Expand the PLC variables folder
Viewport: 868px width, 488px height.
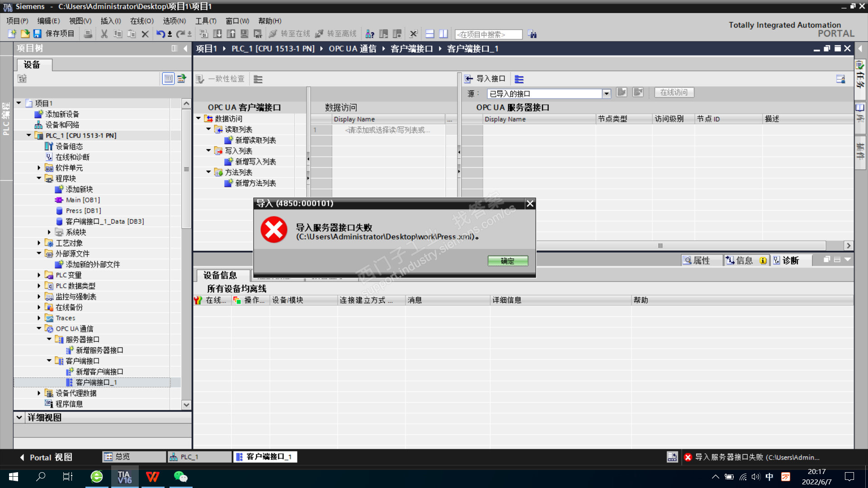[x=39, y=275]
